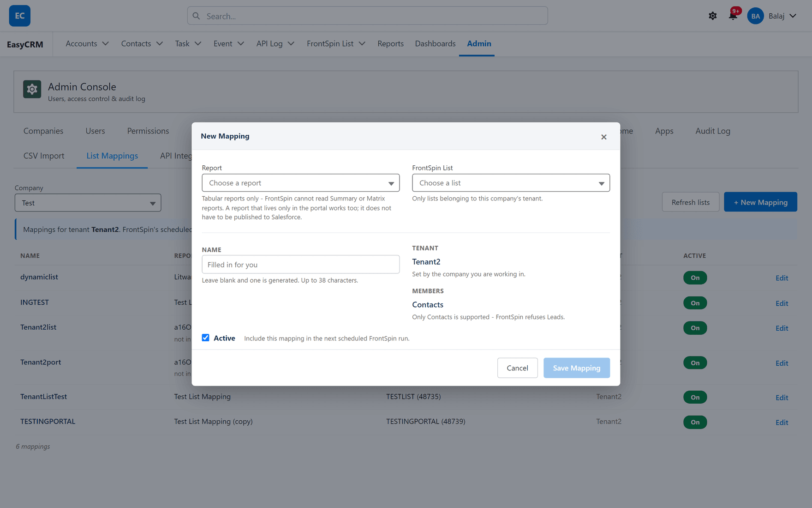812x508 pixels.
Task: Click Edit link for TESTINGPORTAL row
Action: [782, 422]
